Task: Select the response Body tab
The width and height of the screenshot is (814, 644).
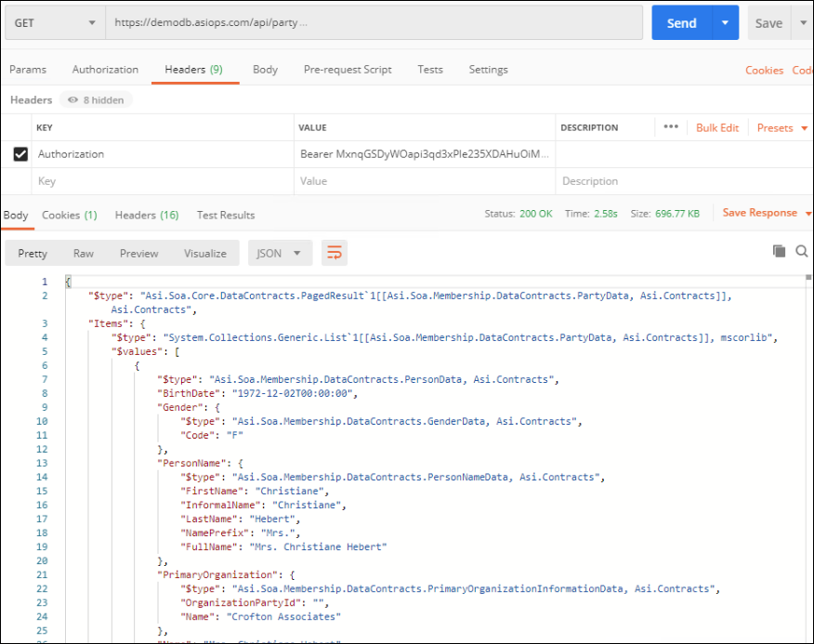Action: point(16,215)
